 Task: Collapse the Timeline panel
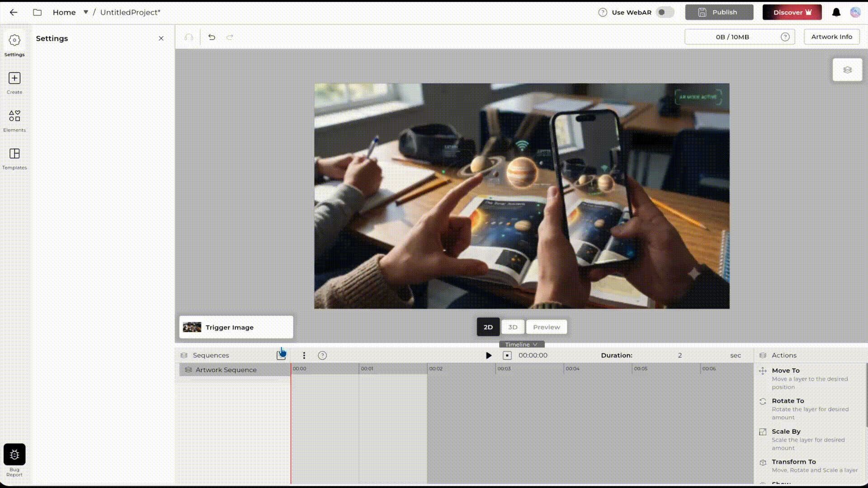point(522,344)
